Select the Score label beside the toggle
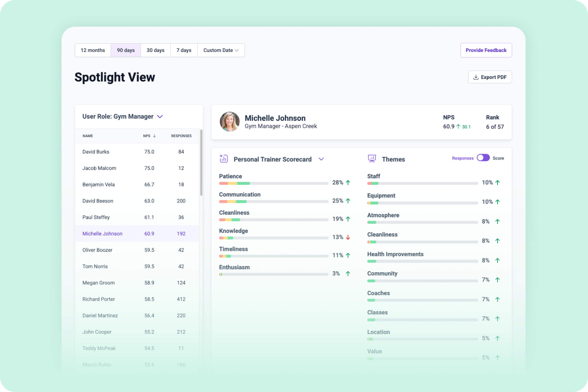The height and width of the screenshot is (392, 588). click(x=498, y=158)
